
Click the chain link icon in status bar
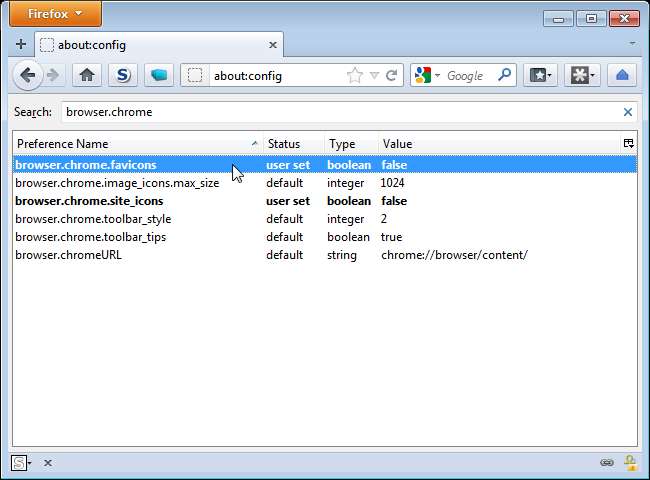[606, 463]
